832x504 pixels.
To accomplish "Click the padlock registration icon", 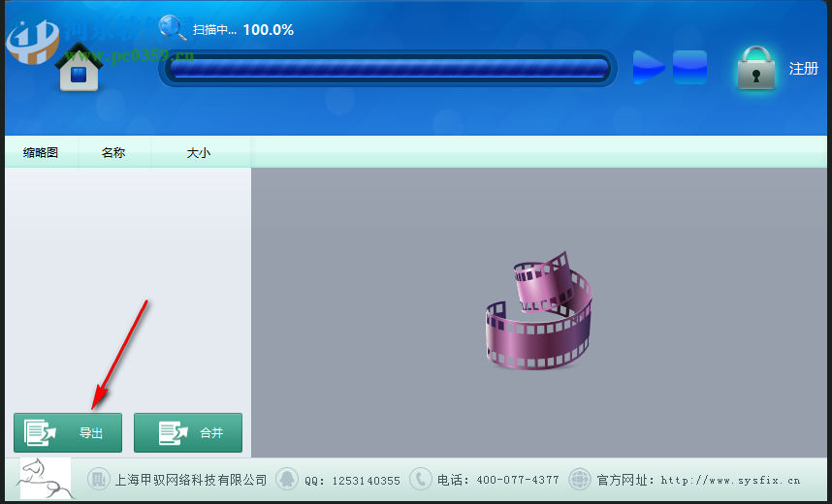I will 755,68.
